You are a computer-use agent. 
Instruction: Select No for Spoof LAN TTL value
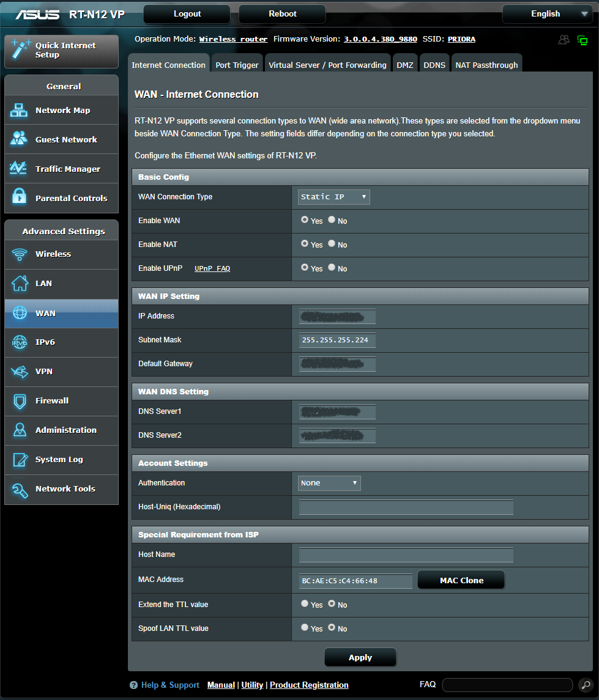tap(332, 627)
